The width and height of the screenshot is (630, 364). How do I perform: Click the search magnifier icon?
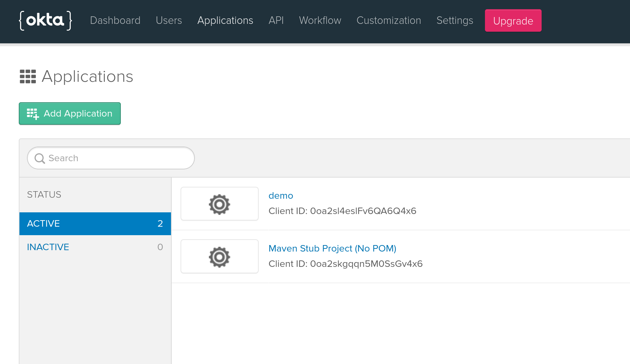(x=40, y=158)
